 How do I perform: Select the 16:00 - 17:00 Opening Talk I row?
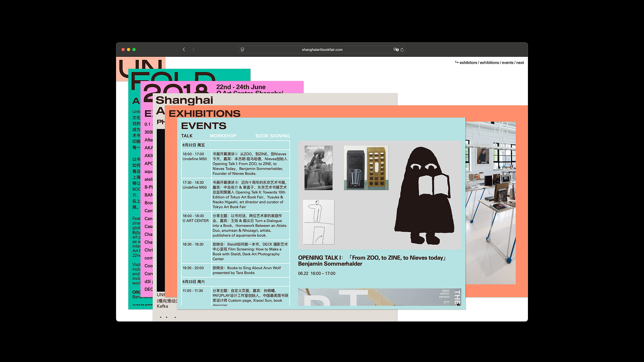235,164
